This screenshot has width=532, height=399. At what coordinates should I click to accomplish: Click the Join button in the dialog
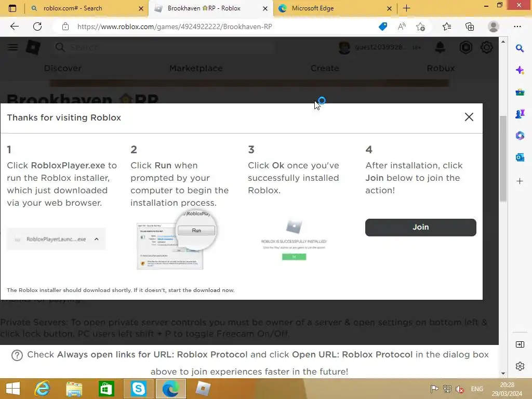[420, 228]
